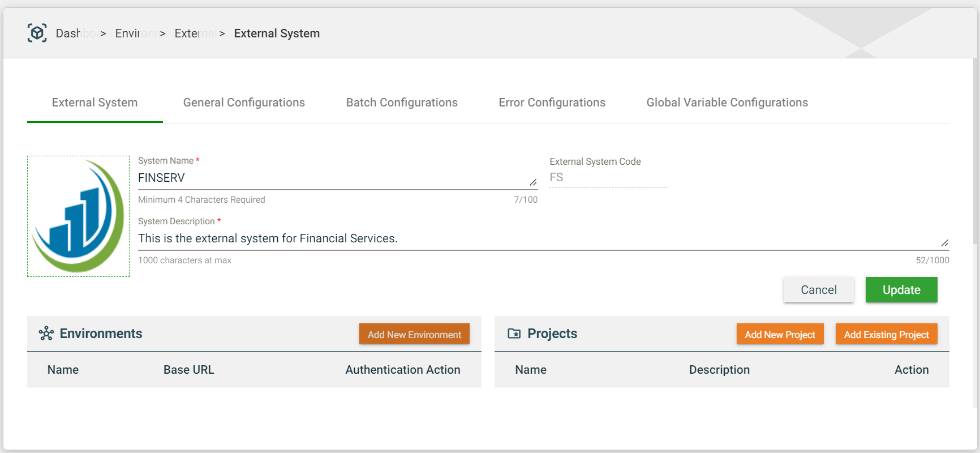This screenshot has height=453, width=980.
Task: Open the General Configurations tab
Action: (244, 102)
